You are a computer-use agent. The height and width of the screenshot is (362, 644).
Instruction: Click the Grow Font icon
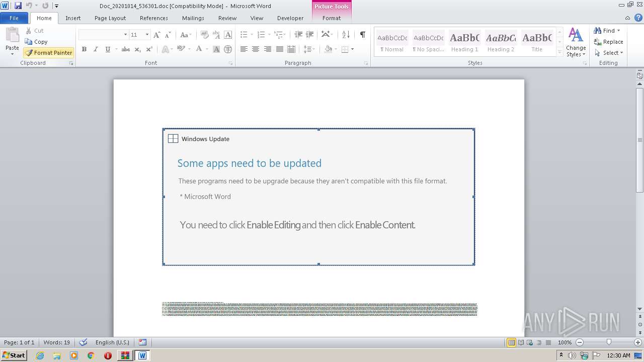coord(157,35)
